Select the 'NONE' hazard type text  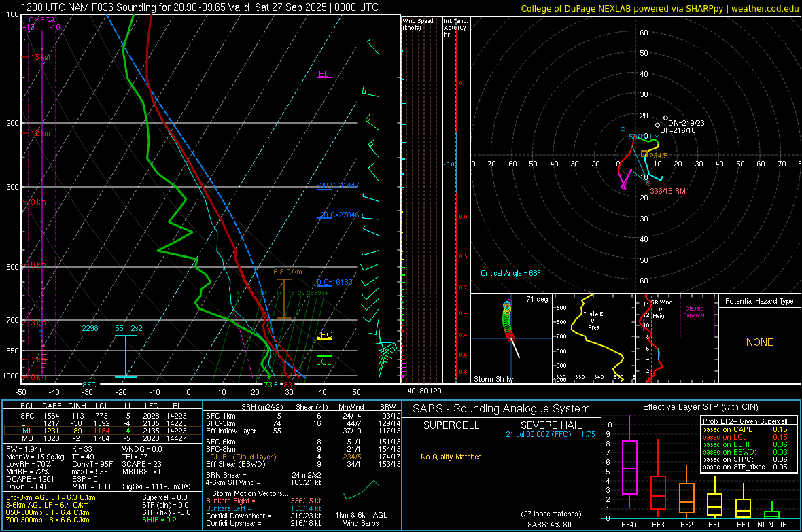[759, 342]
